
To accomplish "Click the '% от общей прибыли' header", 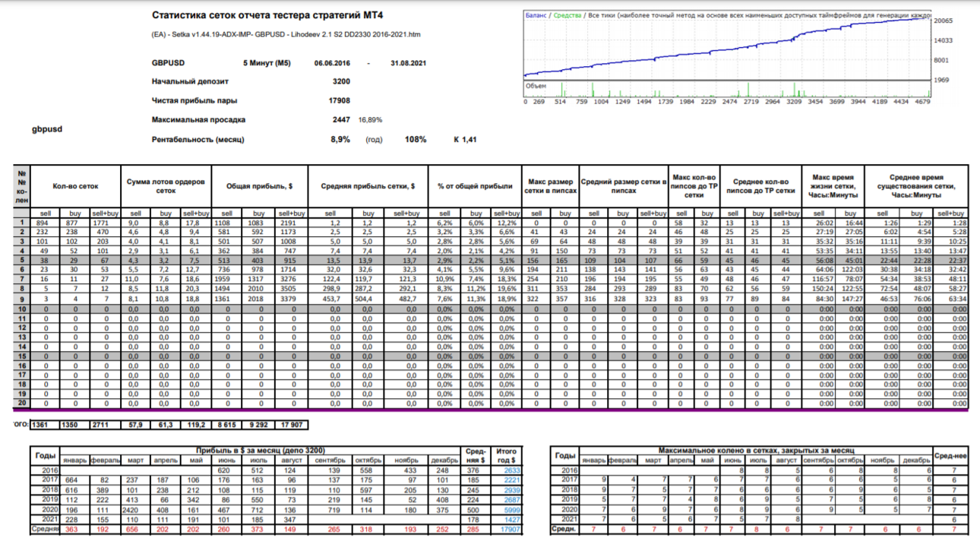I will point(474,186).
